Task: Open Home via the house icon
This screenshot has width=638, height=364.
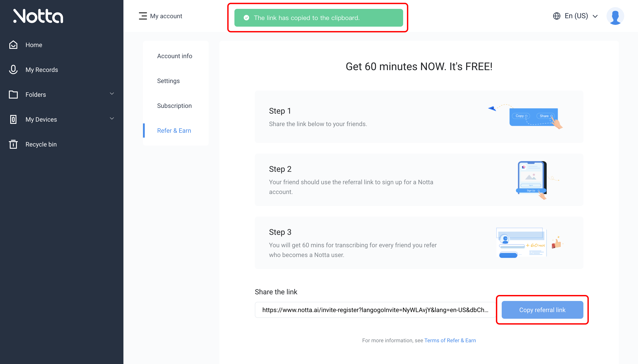Action: 13,45
